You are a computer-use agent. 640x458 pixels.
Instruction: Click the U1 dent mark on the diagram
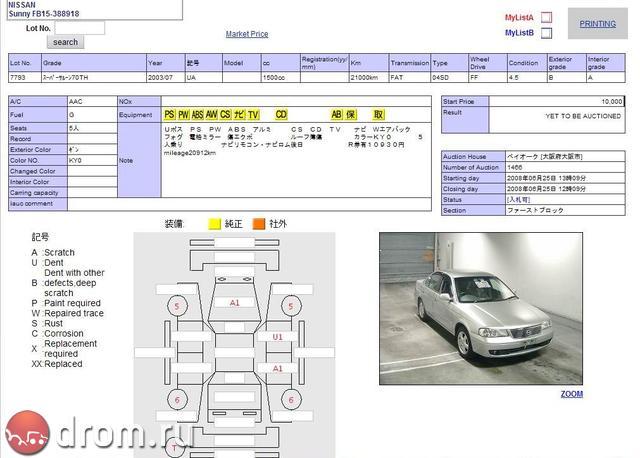pos(278,337)
